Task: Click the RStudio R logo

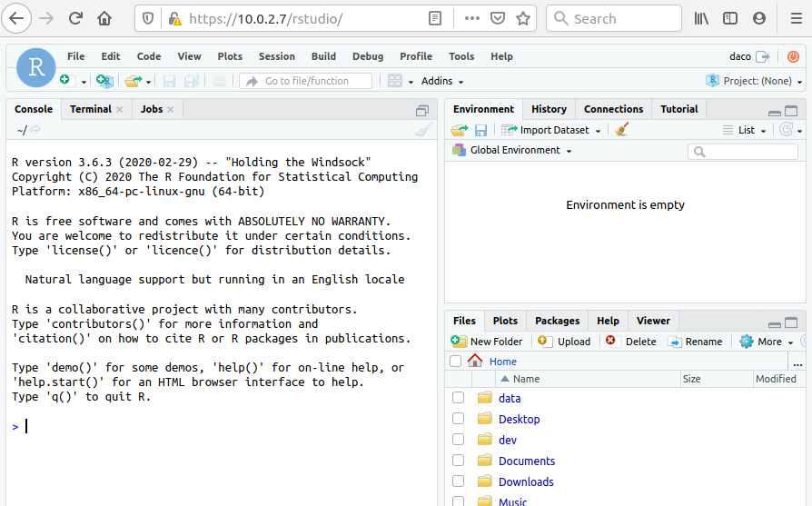Action: 36,67
